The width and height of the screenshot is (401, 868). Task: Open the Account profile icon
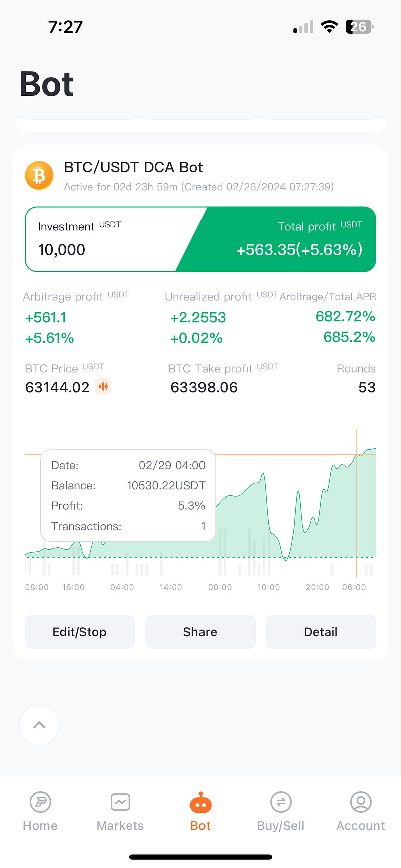361,802
